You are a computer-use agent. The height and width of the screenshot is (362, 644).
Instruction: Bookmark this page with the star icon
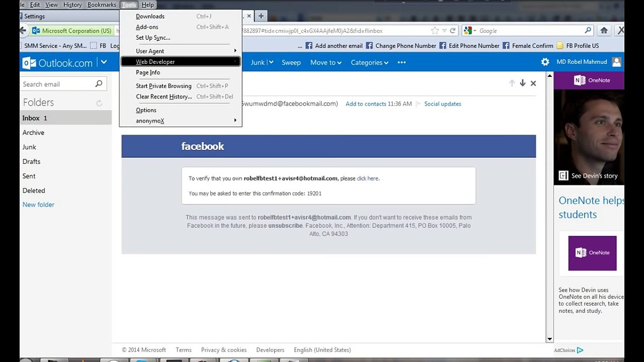(x=435, y=31)
